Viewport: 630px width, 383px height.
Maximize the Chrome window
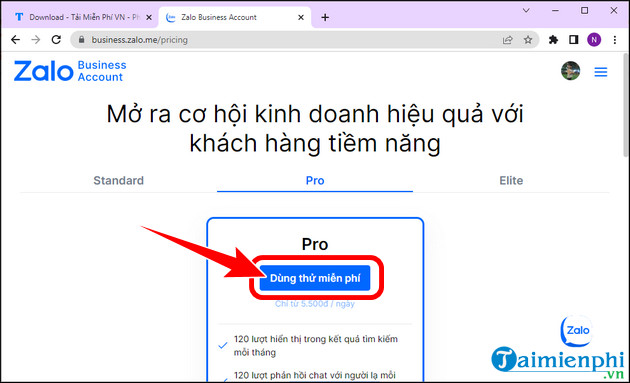(585, 11)
